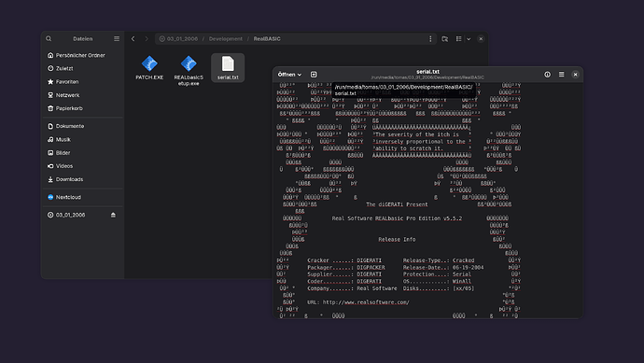
Task: Open Bilder folder in the sidebar
Action: (82, 153)
